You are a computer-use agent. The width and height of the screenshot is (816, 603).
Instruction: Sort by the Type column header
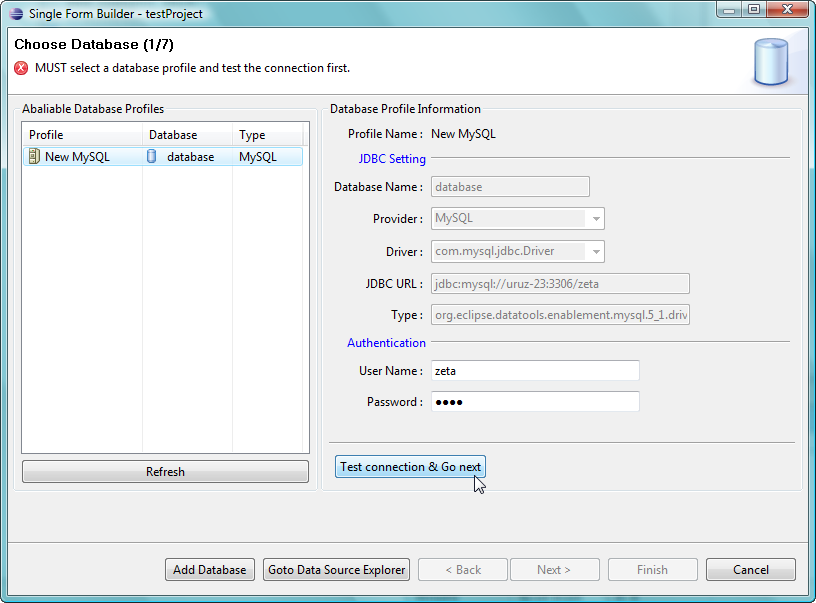[266, 135]
